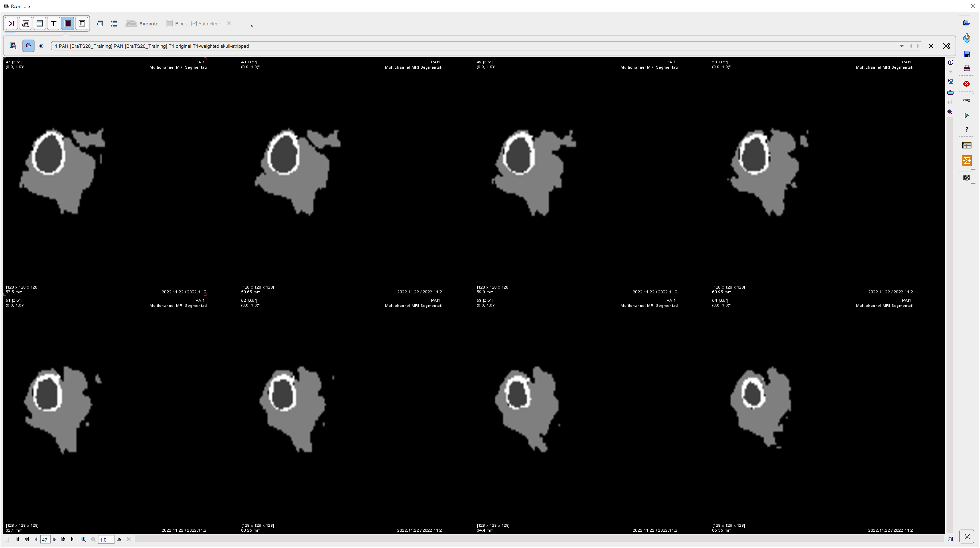Select the image view tab with the dark square
The height and width of the screenshot is (548, 980).
(68, 24)
